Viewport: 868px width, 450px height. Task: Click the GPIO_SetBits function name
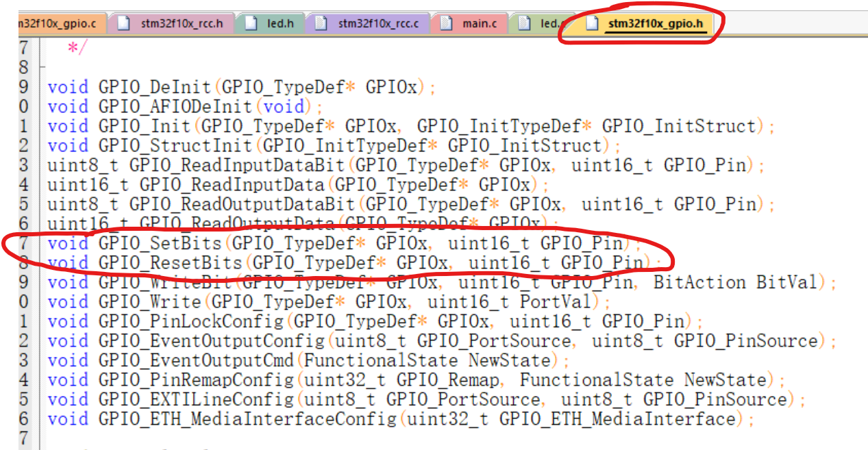click(x=161, y=243)
